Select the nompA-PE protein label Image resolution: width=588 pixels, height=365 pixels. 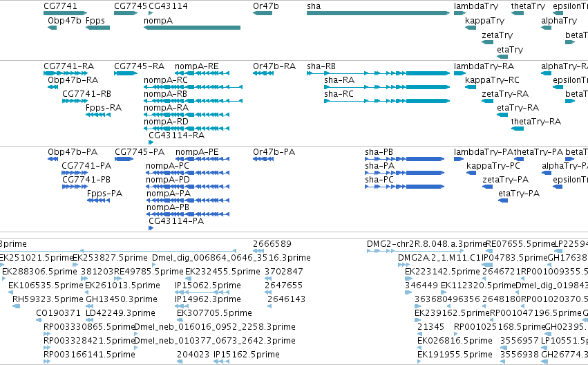(x=197, y=152)
